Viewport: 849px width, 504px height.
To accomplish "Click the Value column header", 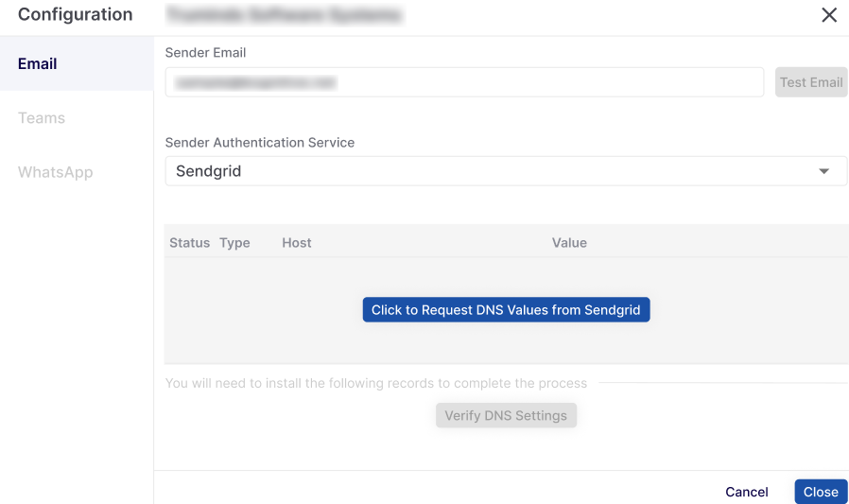I will [569, 243].
